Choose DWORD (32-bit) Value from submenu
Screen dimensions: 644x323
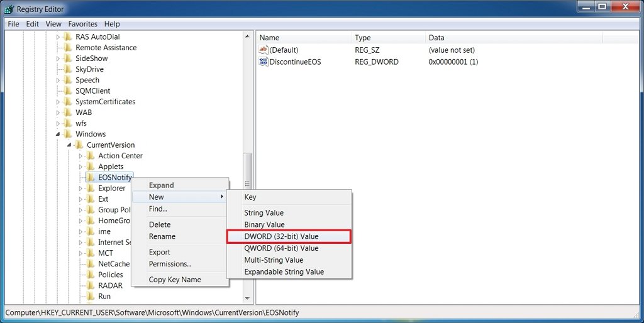(x=281, y=236)
